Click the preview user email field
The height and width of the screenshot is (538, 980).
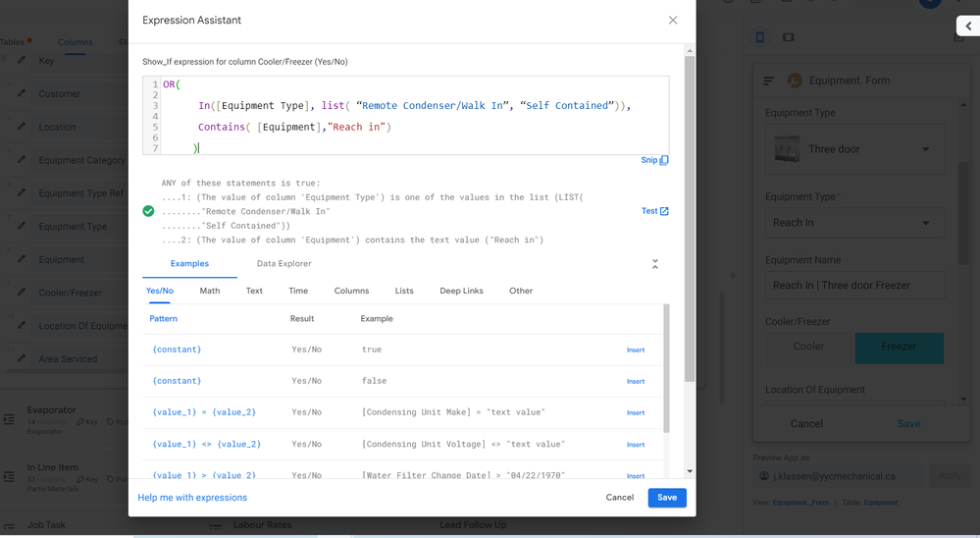pyautogui.click(x=838, y=476)
